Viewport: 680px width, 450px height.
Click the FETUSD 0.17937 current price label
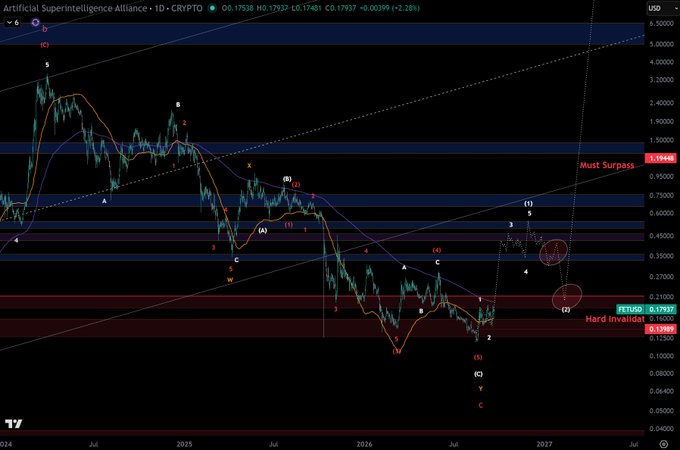646,309
